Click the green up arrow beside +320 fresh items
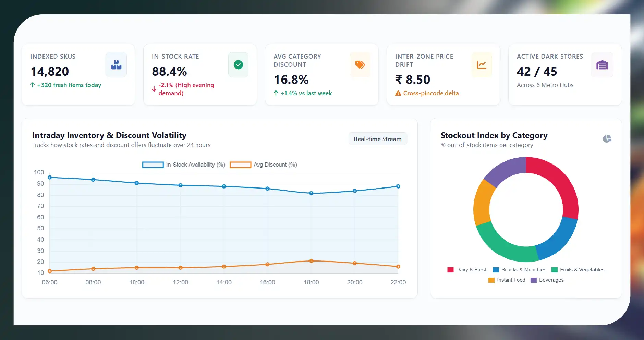644x340 pixels. pyautogui.click(x=33, y=85)
